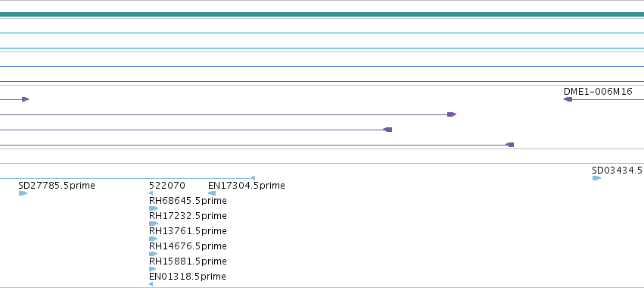The height and width of the screenshot is (288, 644).
Task: Select the arrow glyph under EN17304.5prime
Action: (x=212, y=193)
